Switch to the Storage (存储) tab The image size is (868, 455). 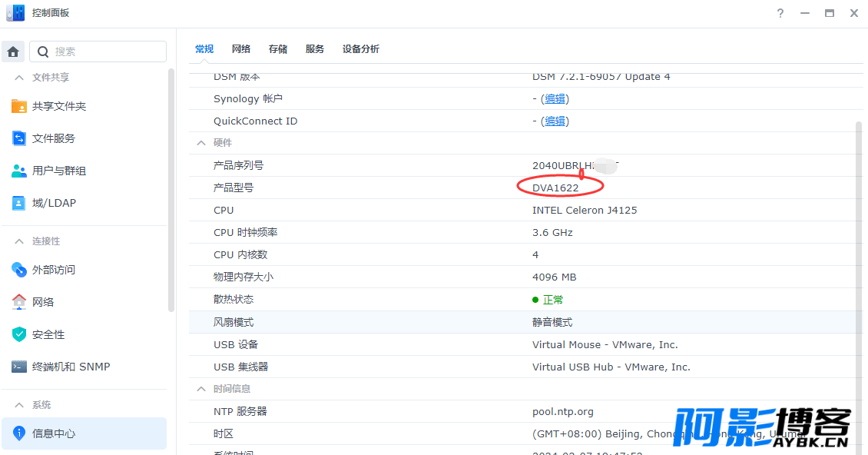point(278,49)
